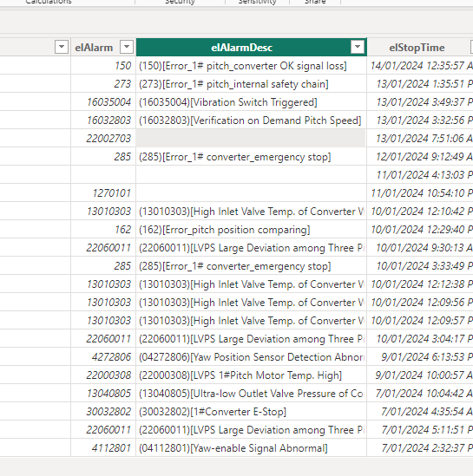This screenshot has height=476, width=473.
Task: Click alarm code cell 4272806
Action: tap(103, 357)
